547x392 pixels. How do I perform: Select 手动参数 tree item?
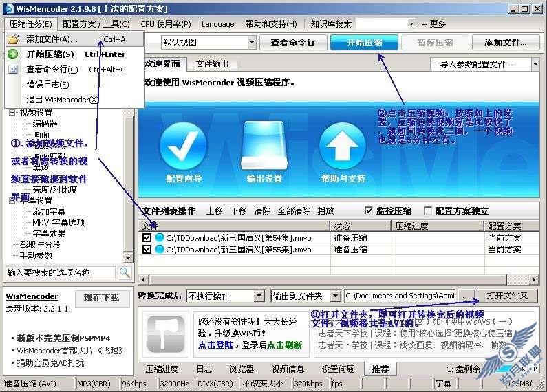pyautogui.click(x=36, y=256)
